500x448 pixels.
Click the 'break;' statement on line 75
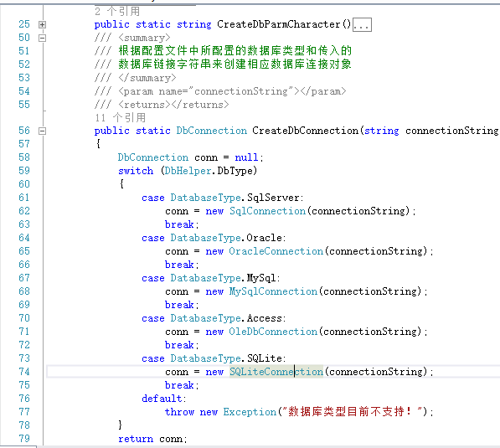(x=182, y=385)
